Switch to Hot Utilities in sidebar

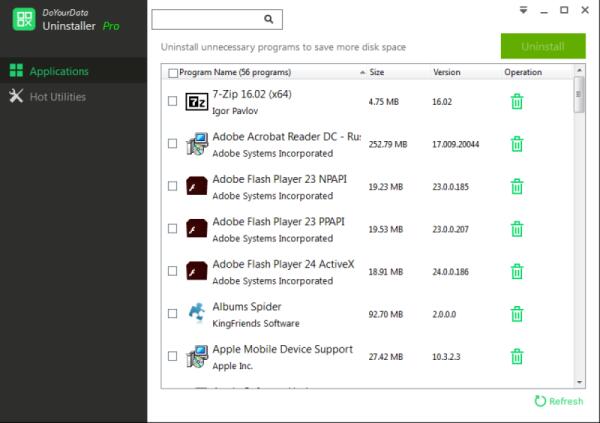click(x=57, y=96)
